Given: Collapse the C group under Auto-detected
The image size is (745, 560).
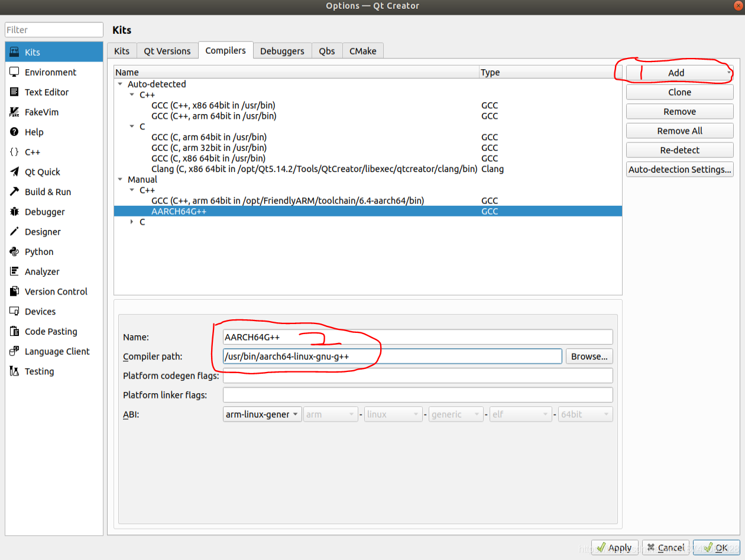Looking at the screenshot, I should (132, 127).
